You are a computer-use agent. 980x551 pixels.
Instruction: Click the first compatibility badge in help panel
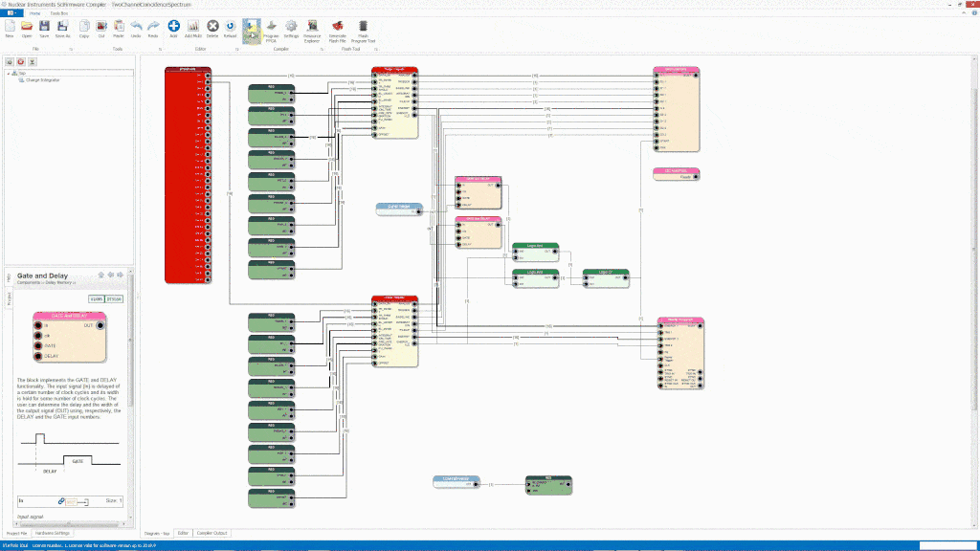[x=97, y=299]
